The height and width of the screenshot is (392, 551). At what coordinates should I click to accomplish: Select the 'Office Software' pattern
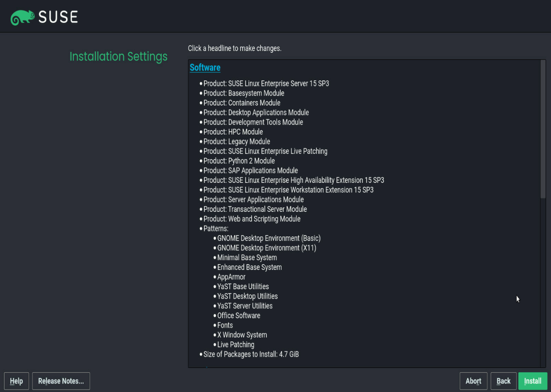[239, 316]
